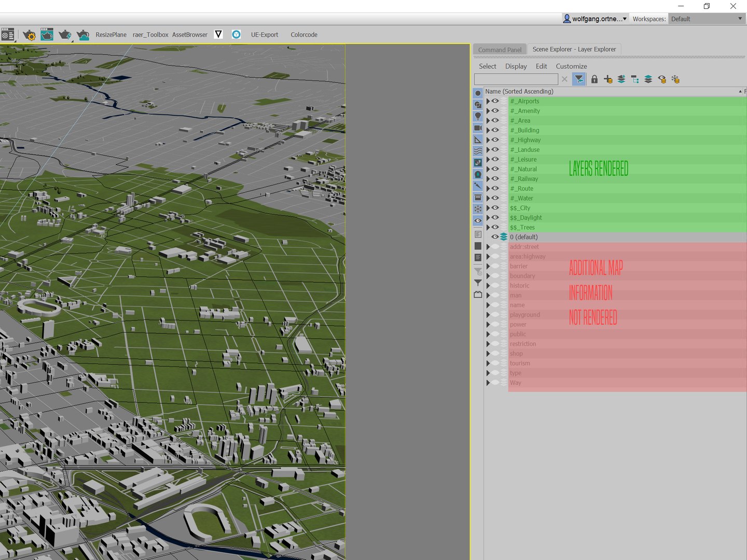The image size is (747, 560).
Task: Switch to Scene Explorer - Layer Explorer tab
Action: pyautogui.click(x=574, y=49)
